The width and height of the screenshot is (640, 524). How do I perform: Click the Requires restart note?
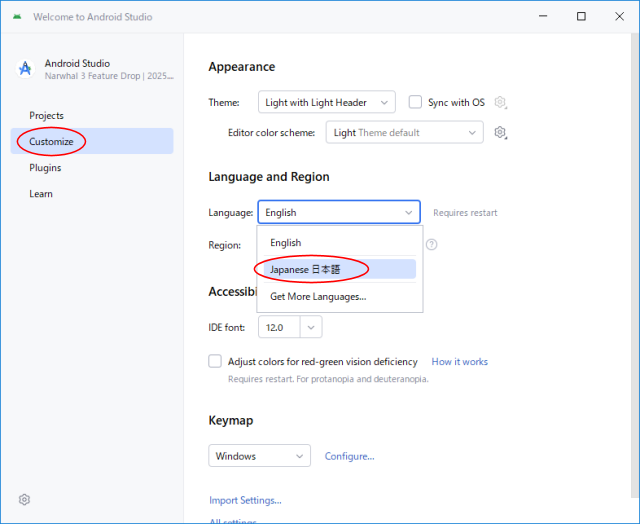point(465,213)
